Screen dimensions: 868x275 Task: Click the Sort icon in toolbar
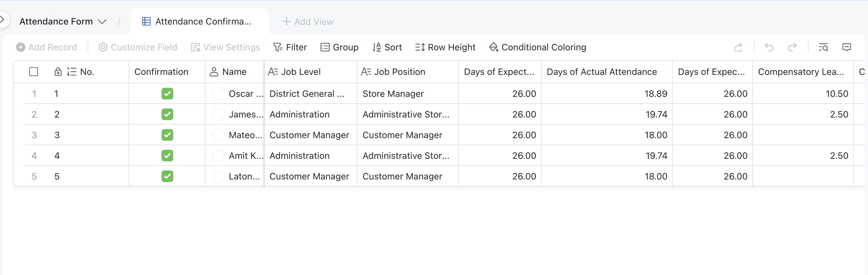[377, 47]
